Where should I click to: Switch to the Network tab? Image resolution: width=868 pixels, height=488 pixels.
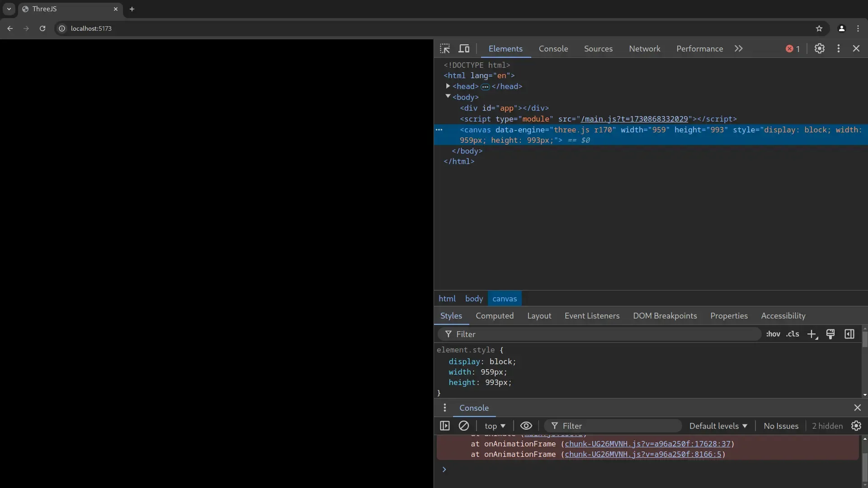(x=644, y=49)
